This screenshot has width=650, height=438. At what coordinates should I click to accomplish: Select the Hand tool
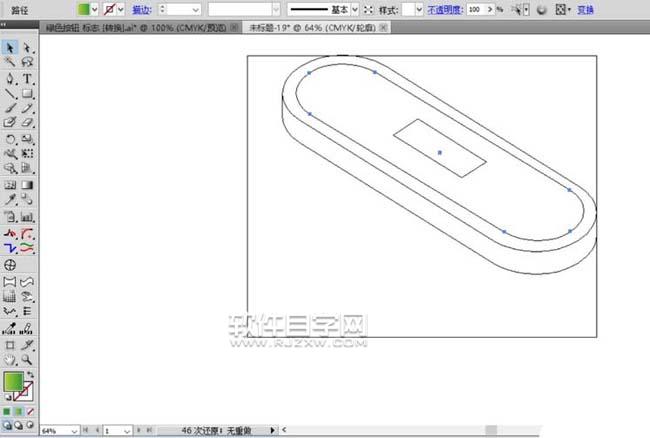(x=10, y=357)
